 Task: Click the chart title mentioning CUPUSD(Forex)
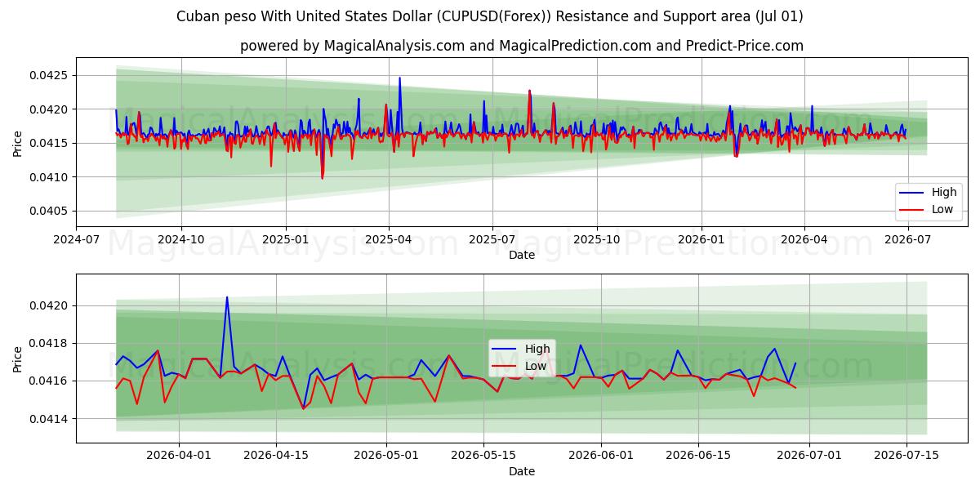489,16
